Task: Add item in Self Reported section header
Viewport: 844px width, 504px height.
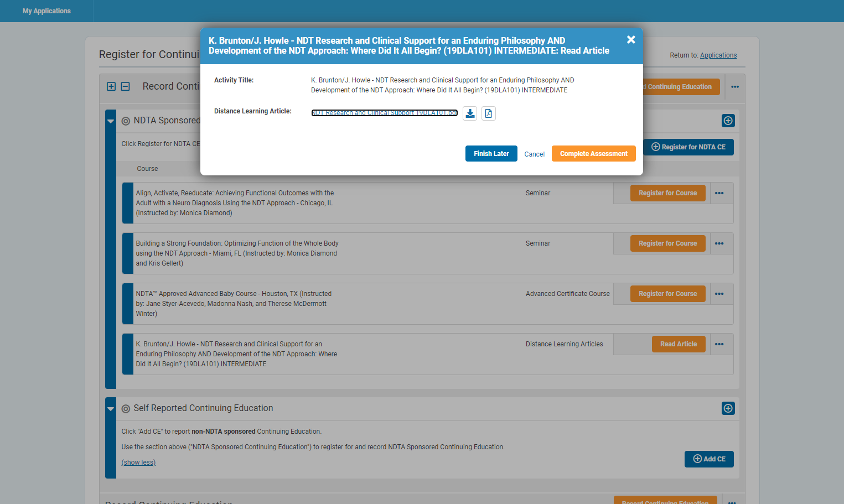Action: coord(728,408)
